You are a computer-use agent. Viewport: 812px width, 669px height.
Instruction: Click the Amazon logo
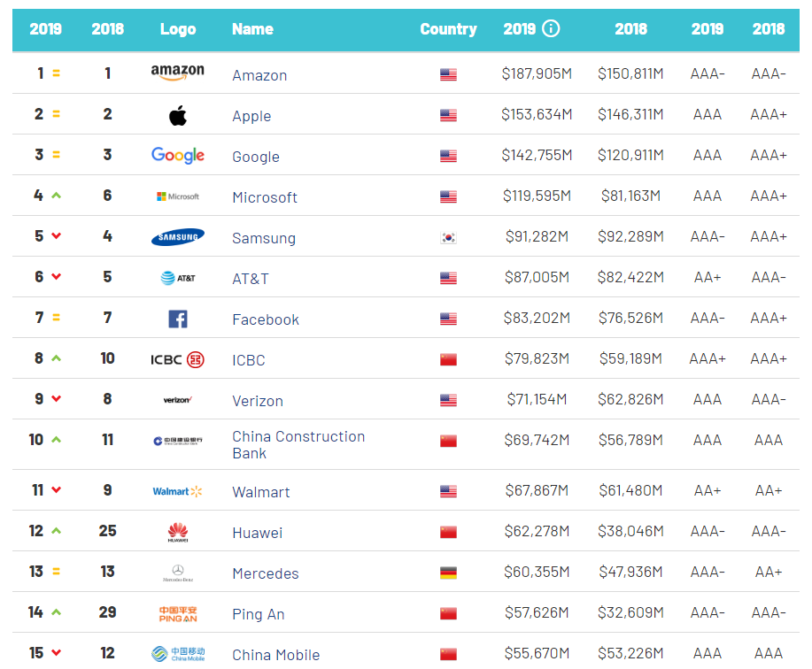(x=178, y=73)
